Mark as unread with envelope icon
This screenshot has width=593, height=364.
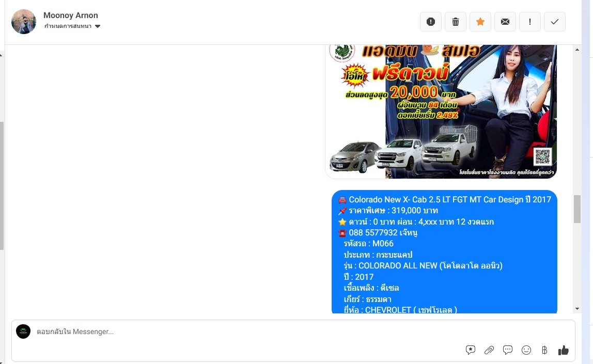tap(505, 22)
